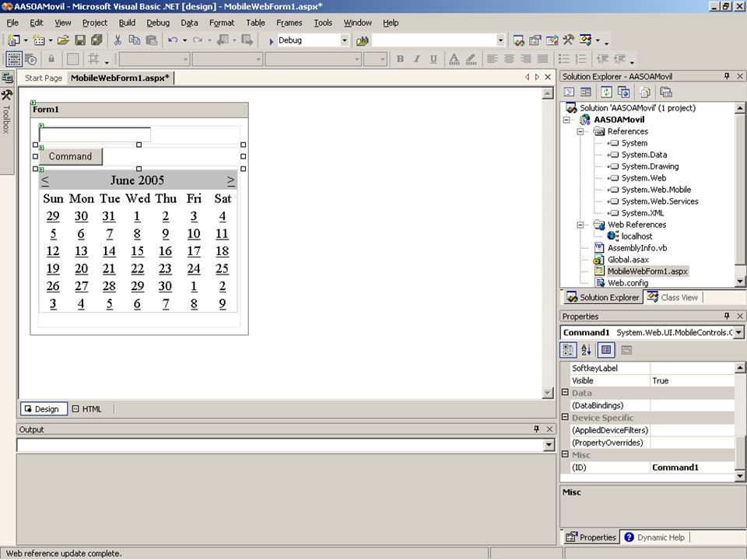747x560 pixels.
Task: Open Solution Explorer from main toolbar icon
Action: tap(519, 40)
